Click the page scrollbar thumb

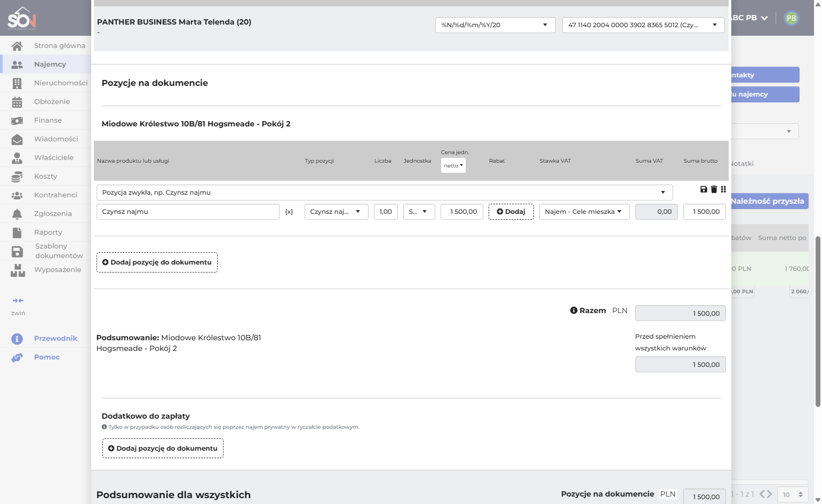(818, 321)
